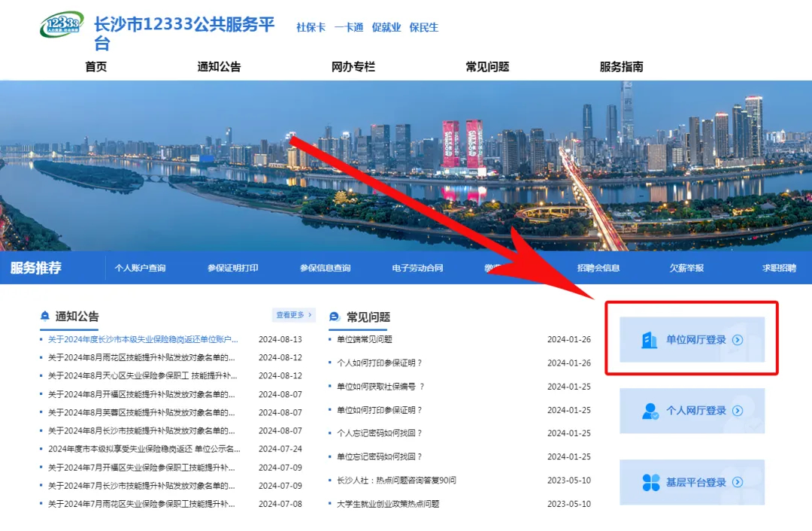812x531 pixels.
Task: Open the 网办专栏 navigation menu item
Action: [353, 67]
